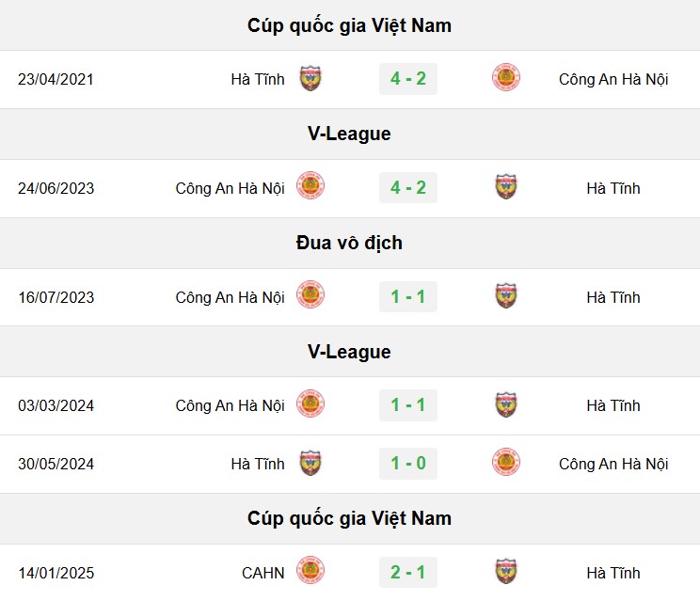Click Công An Hà Nội logo in 23/04/2021 match
The image size is (700, 601).
(x=506, y=77)
